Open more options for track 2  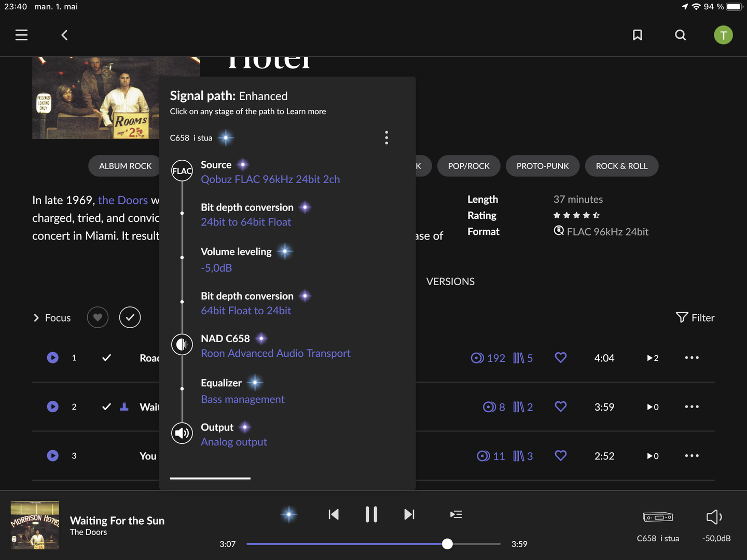point(691,407)
